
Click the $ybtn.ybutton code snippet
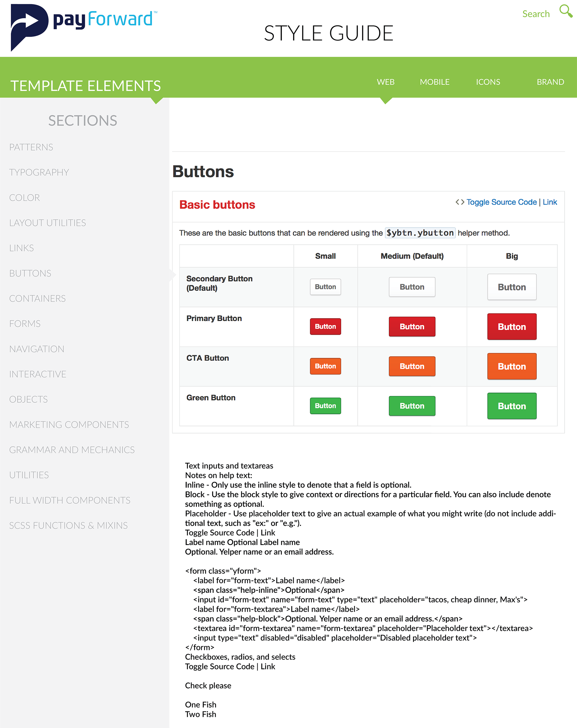click(x=420, y=233)
